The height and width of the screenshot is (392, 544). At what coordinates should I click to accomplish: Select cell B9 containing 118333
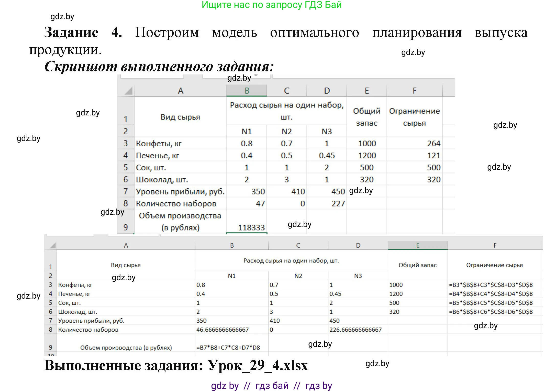247,227
